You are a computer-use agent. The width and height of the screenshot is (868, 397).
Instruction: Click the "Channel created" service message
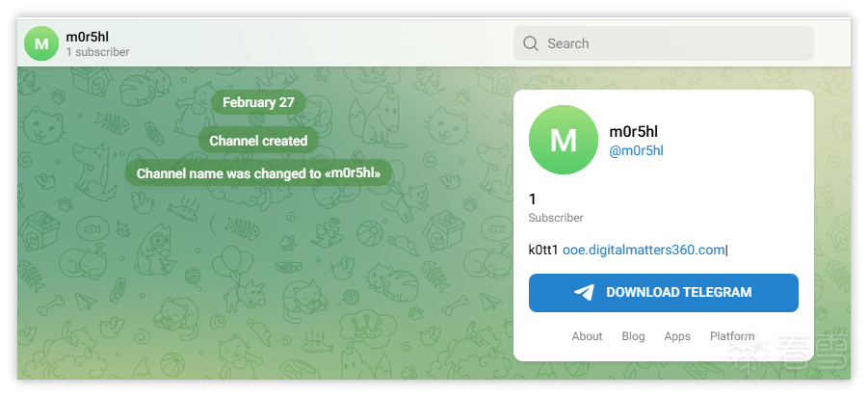click(x=258, y=141)
